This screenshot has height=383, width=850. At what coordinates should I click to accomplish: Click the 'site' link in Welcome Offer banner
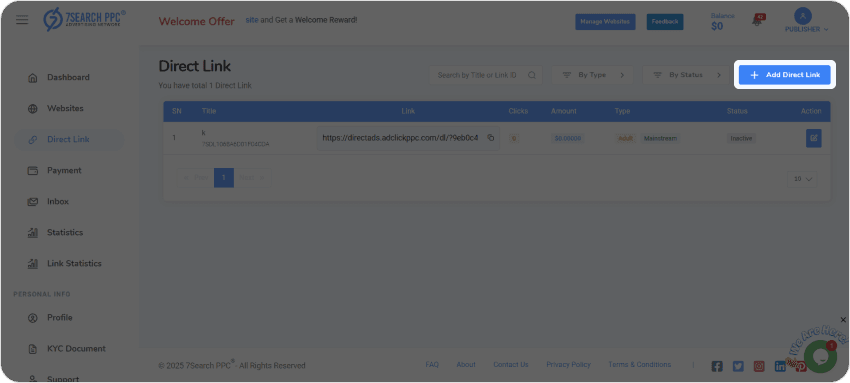(252, 20)
